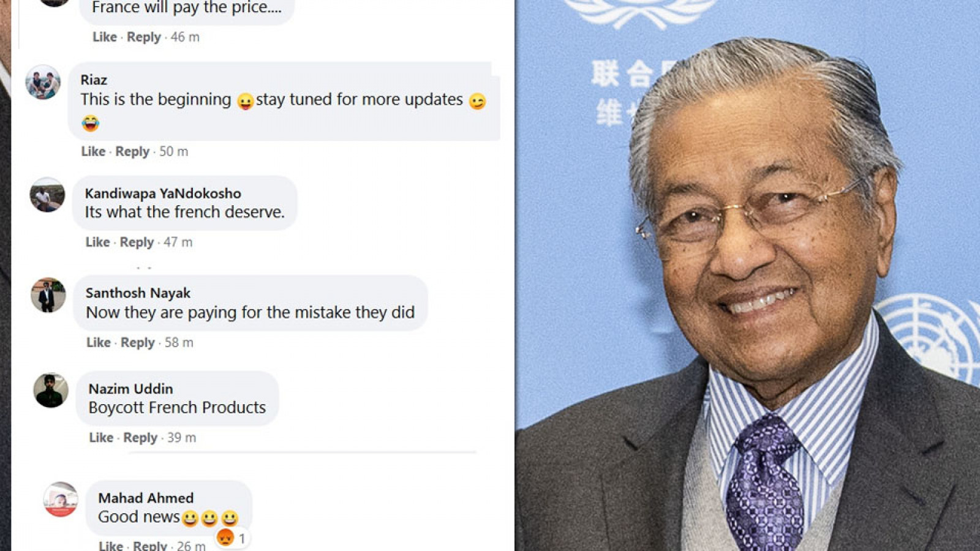The width and height of the screenshot is (980, 551).
Task: Reply to Nazim Uddin's comment
Action: [140, 437]
